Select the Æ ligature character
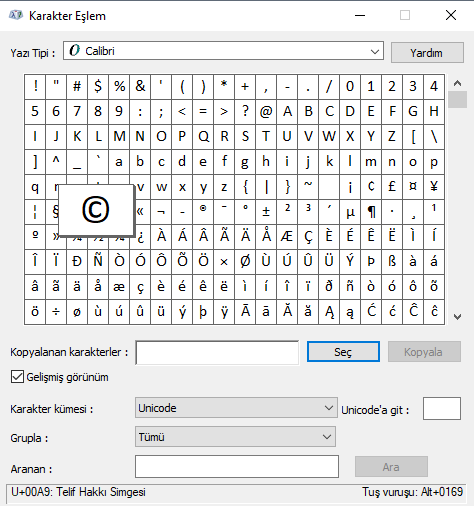The width and height of the screenshot is (474, 506). 287,237
